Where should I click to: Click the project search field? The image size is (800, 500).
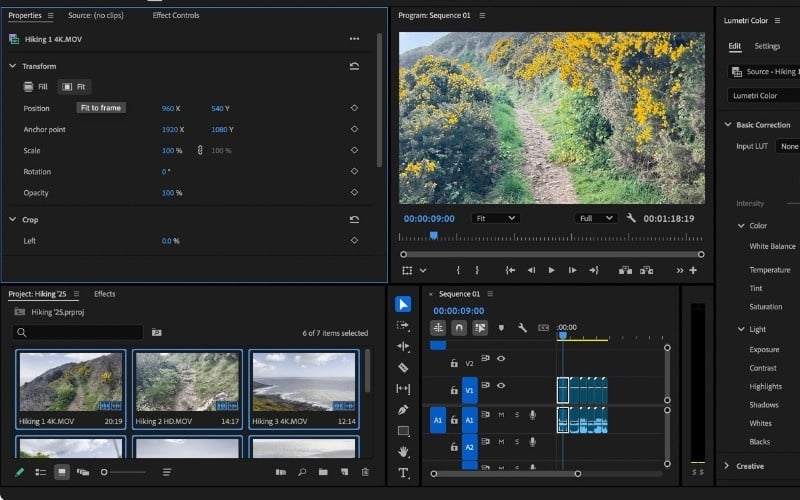(x=78, y=333)
